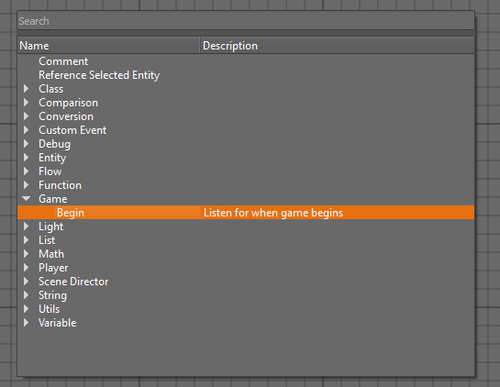Viewport: 500px width, 387px height.
Task: Select the Comment node entry
Action: (x=63, y=61)
